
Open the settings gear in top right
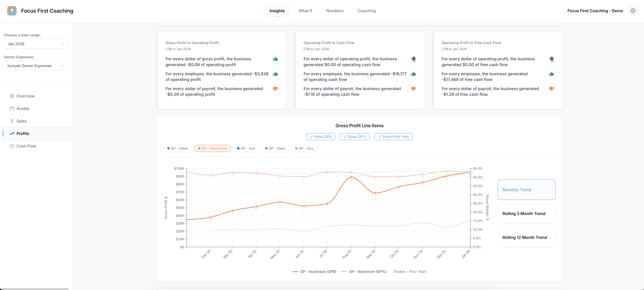click(633, 10)
